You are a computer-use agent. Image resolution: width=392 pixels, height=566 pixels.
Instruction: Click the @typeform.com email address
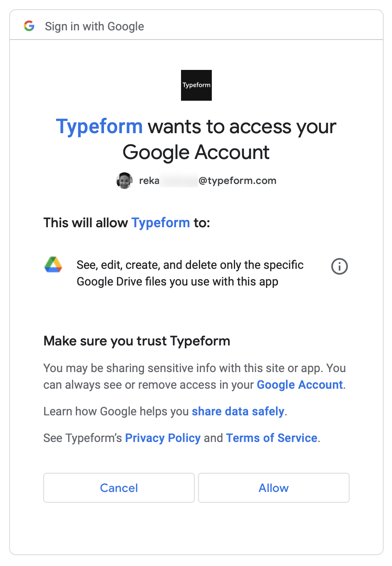(237, 181)
